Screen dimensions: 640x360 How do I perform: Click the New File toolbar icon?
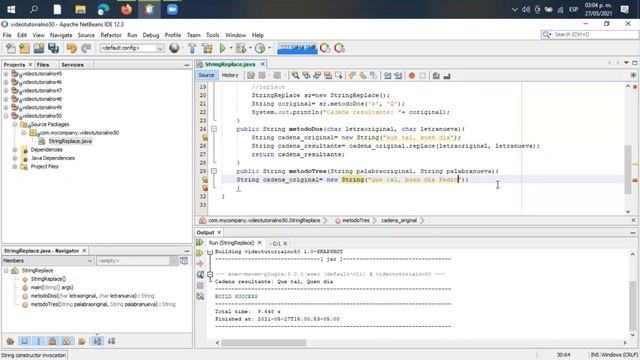pyautogui.click(x=11, y=48)
